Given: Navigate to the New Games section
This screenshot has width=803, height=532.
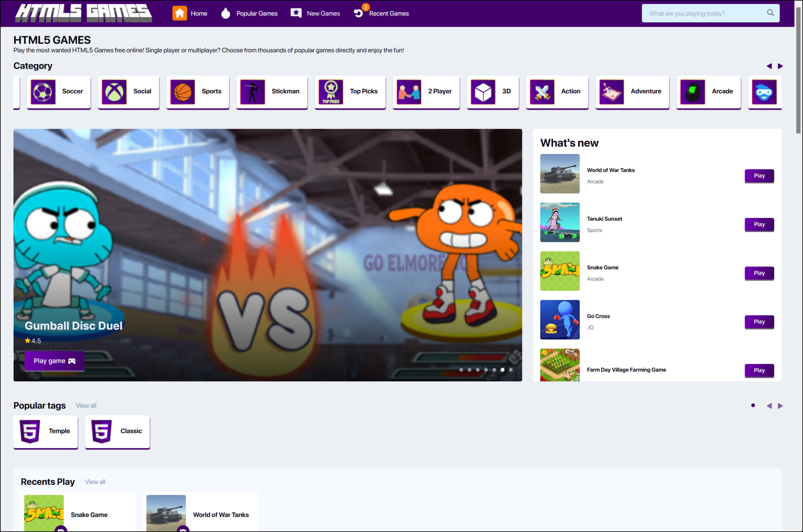Looking at the screenshot, I should coord(315,13).
